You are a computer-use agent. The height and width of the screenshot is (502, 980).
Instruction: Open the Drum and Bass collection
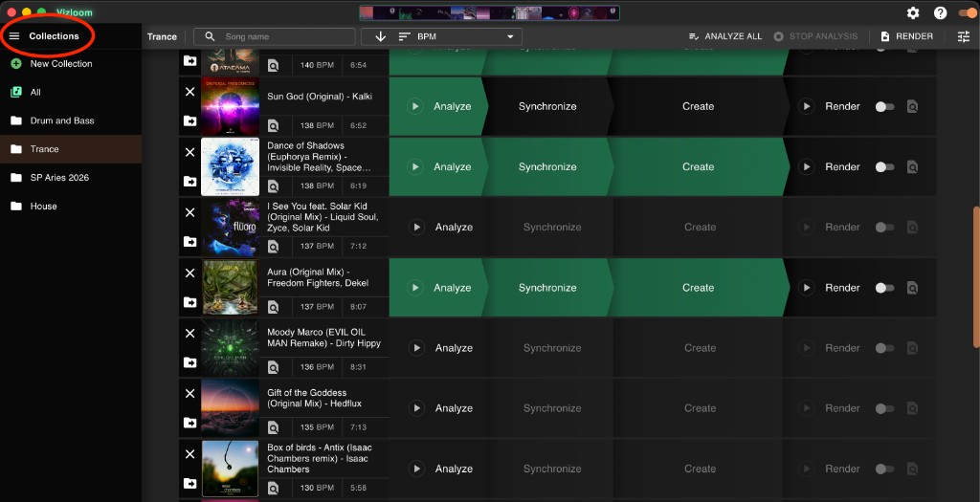[x=71, y=120]
